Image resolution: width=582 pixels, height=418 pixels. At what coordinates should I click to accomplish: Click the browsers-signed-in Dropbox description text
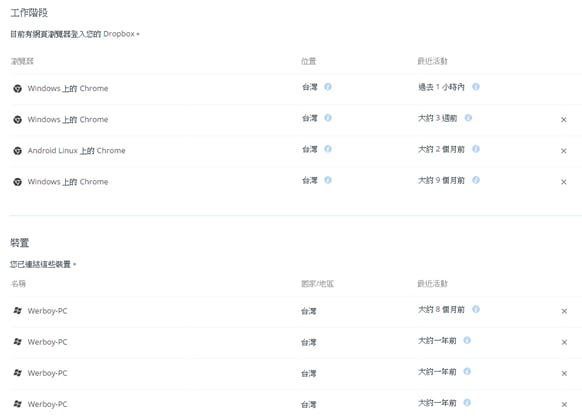(75, 34)
